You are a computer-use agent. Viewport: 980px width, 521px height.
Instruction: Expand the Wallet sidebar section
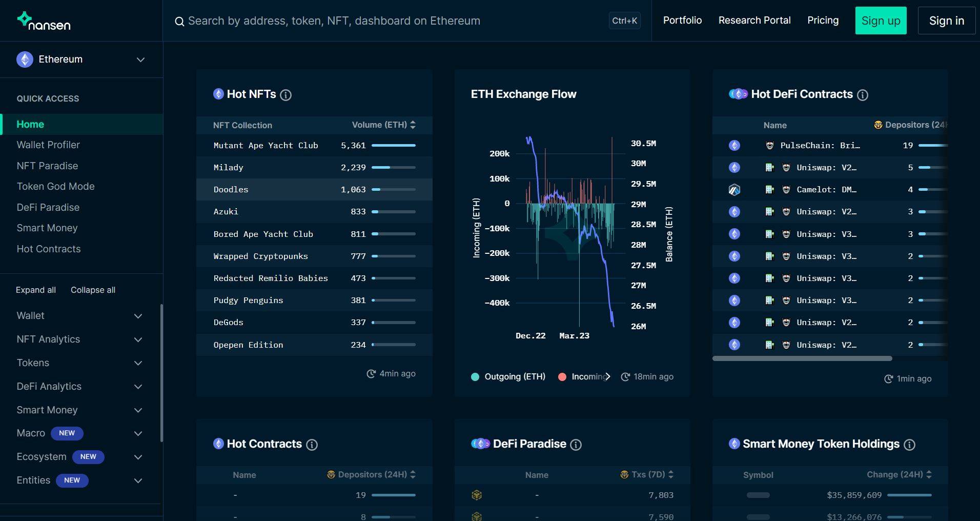(x=79, y=316)
